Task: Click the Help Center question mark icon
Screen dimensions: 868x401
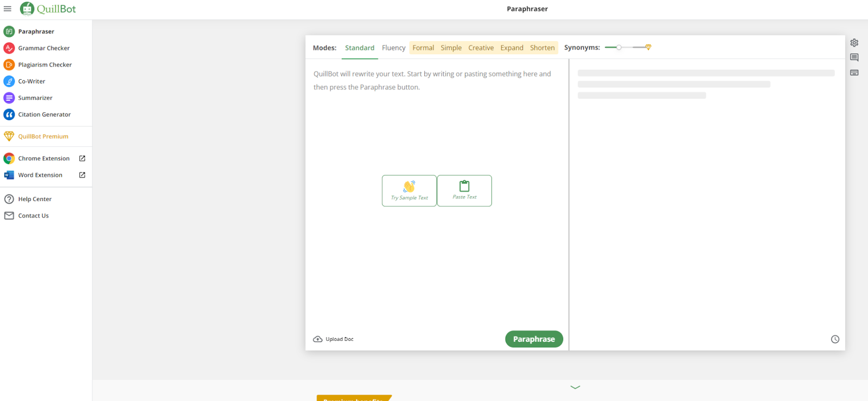Action: click(9, 199)
